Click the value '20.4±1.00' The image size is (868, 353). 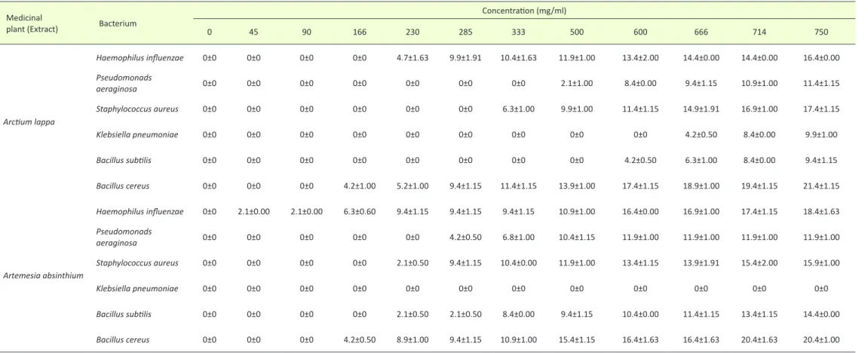click(x=821, y=339)
